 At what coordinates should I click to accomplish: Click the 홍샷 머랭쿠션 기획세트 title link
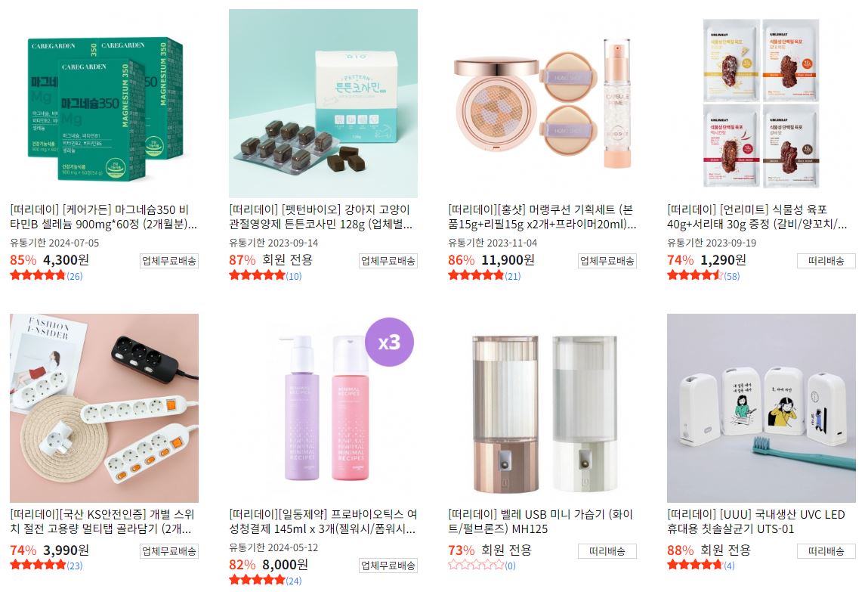(542, 217)
